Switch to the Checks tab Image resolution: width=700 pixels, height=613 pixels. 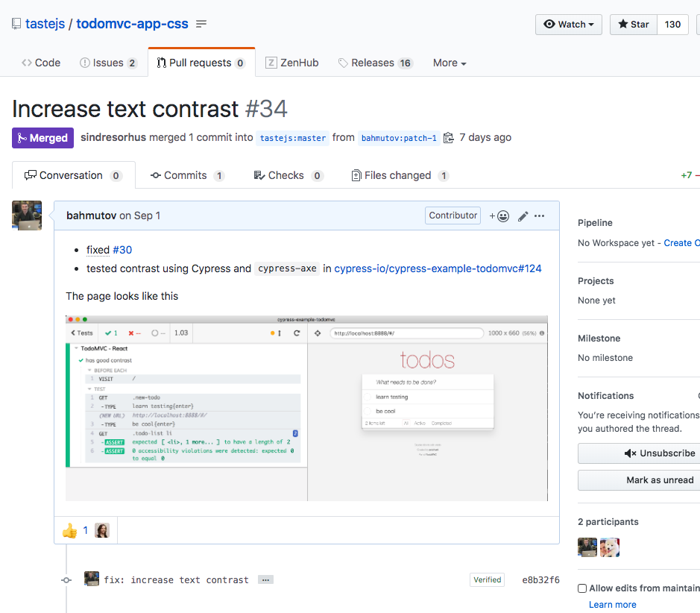click(288, 175)
